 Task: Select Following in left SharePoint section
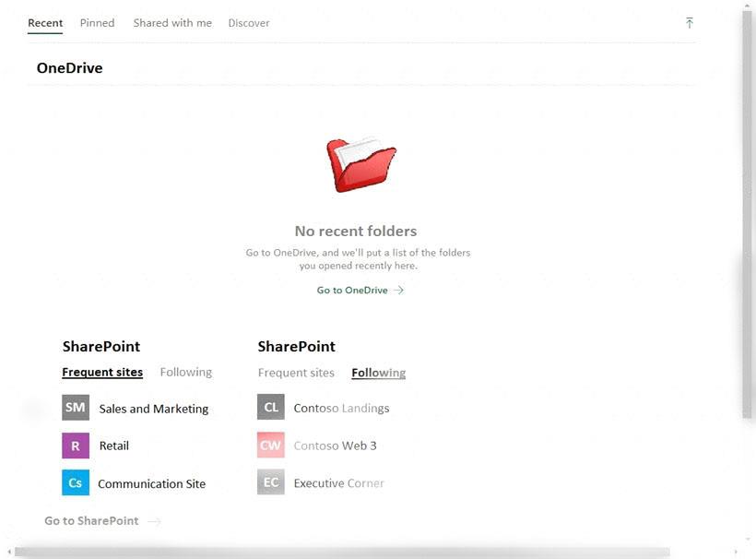(186, 372)
